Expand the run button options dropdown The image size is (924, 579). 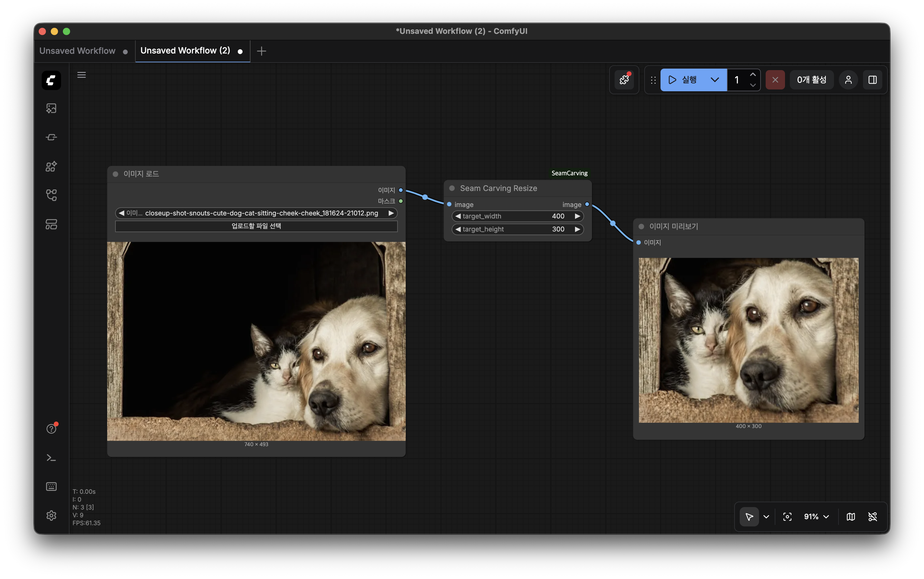(x=714, y=80)
